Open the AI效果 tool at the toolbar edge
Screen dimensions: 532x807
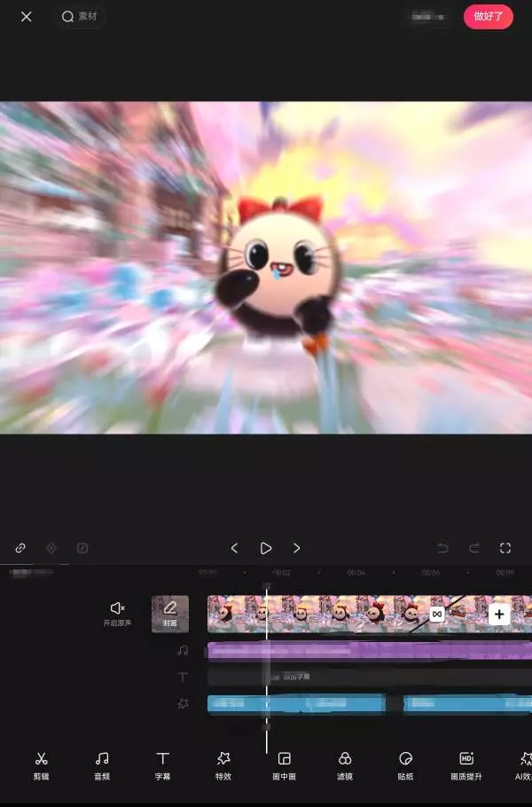(523, 766)
